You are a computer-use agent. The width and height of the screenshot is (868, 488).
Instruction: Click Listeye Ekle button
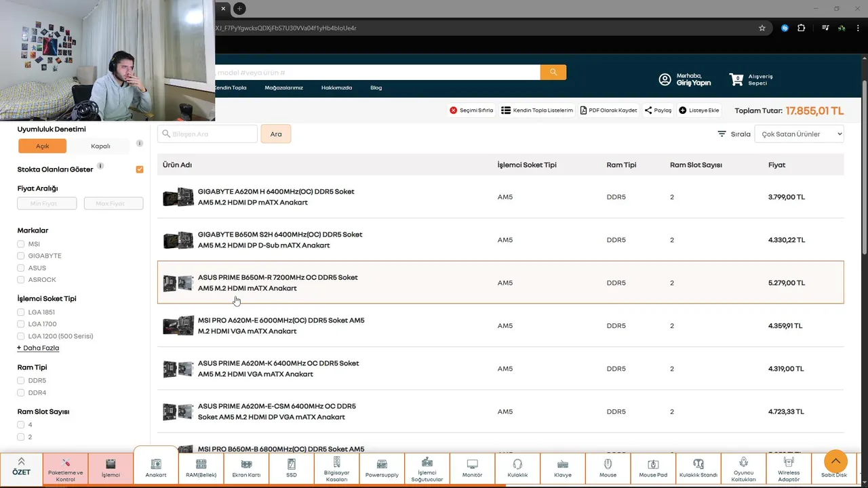(698, 110)
